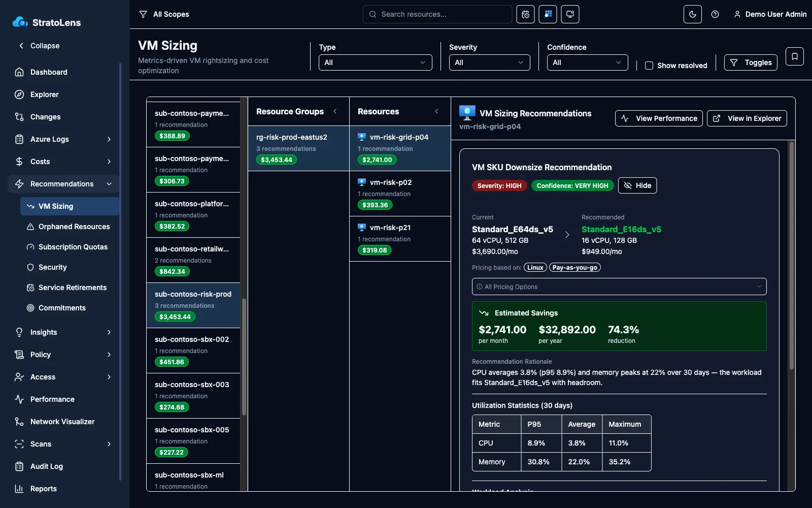
Task: Click the Service Retirements icon
Action: [x=30, y=288]
